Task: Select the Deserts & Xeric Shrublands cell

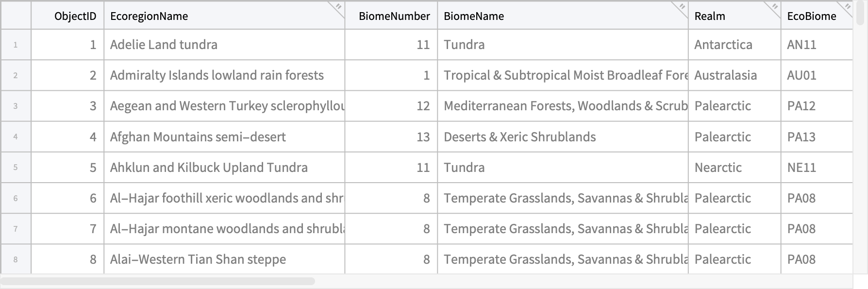Action: (x=563, y=137)
